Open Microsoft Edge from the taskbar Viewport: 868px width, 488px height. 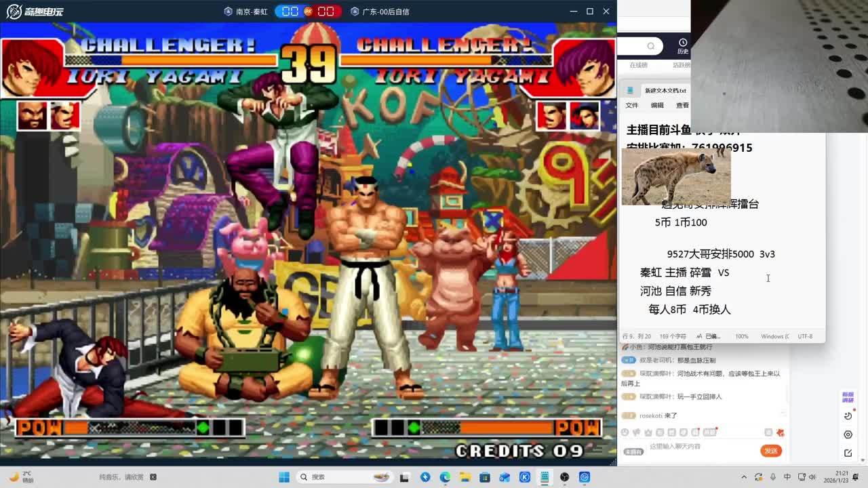[445, 477]
